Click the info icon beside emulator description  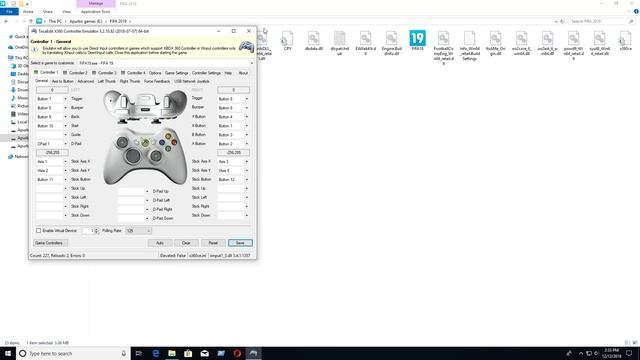coord(35,50)
